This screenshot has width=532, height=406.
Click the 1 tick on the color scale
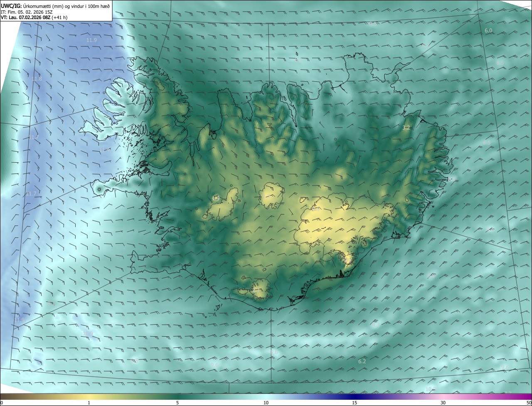[x=89, y=403]
